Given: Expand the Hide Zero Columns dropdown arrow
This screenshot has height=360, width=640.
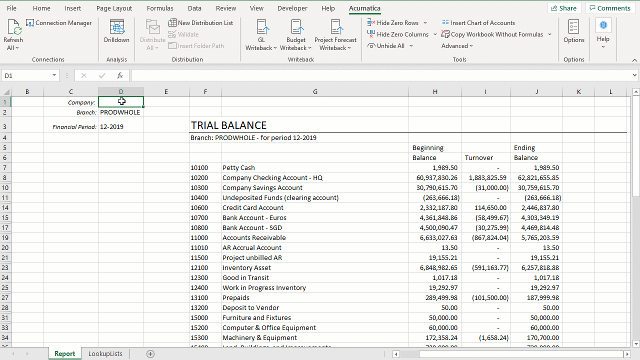Looking at the screenshot, I should click(x=435, y=34).
